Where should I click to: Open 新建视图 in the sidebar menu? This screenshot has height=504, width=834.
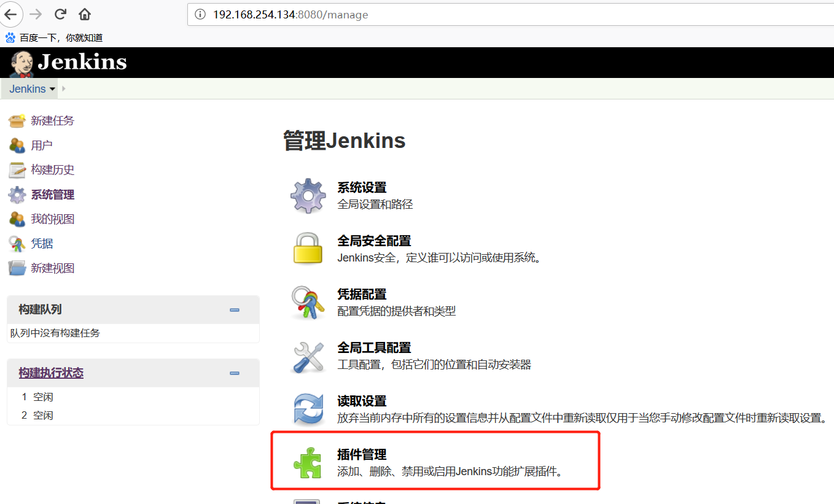pos(53,268)
